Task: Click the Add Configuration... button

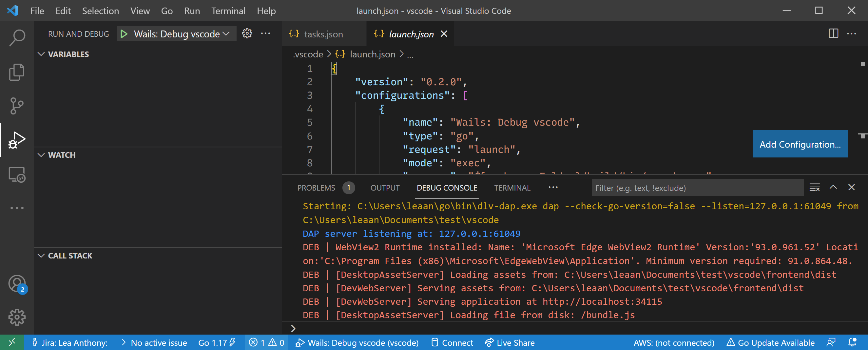Action: click(x=800, y=144)
